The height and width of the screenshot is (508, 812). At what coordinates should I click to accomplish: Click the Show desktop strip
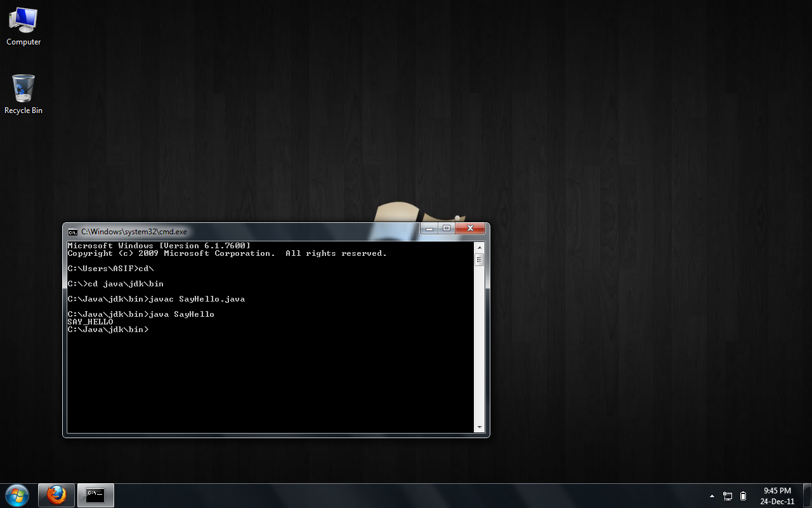click(x=807, y=495)
